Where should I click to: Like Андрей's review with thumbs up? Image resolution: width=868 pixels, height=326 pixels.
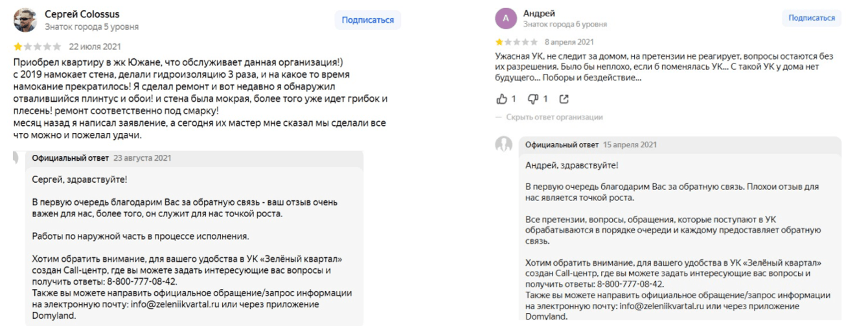501,99
